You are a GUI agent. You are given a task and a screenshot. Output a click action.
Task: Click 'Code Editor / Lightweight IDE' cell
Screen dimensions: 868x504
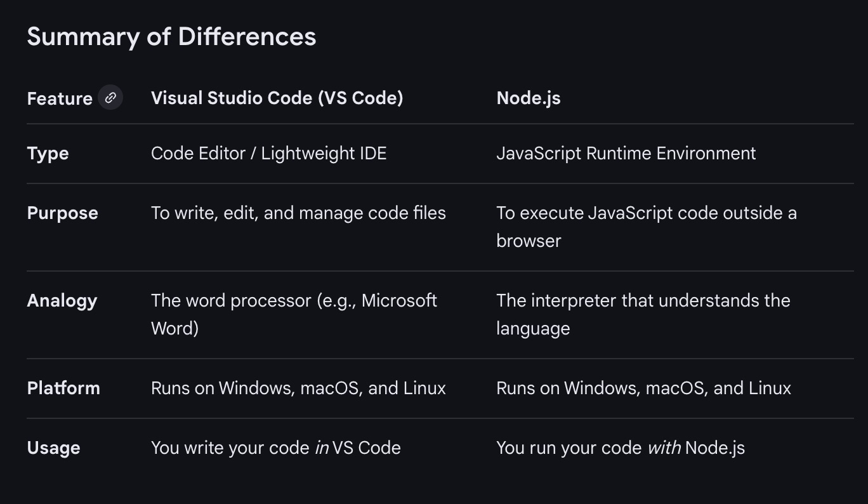[x=268, y=154]
